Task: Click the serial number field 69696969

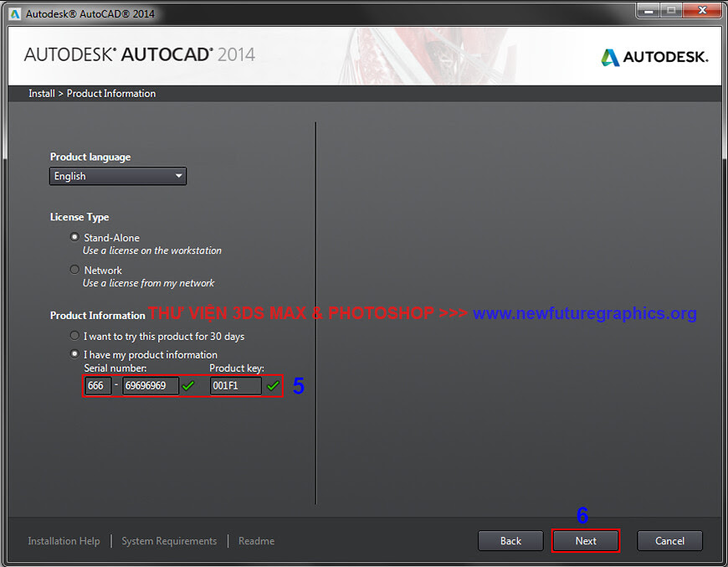Action: tap(151, 386)
